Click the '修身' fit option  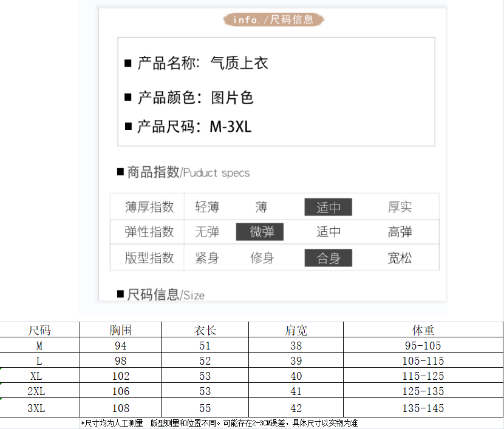tap(262, 258)
